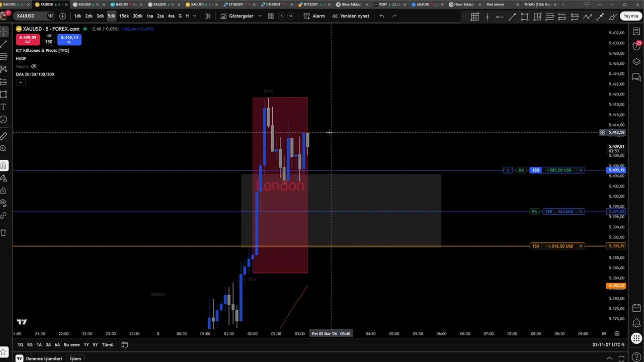The width and height of the screenshot is (644, 362).
Task: Open the layout templates grid icon
Action: (271, 16)
